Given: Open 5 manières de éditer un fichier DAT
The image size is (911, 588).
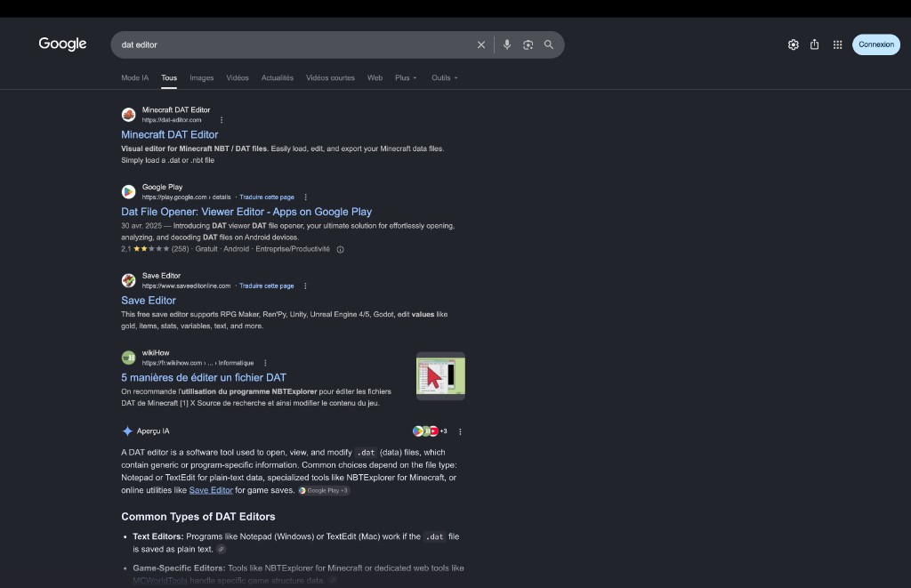Looking at the screenshot, I should point(204,378).
